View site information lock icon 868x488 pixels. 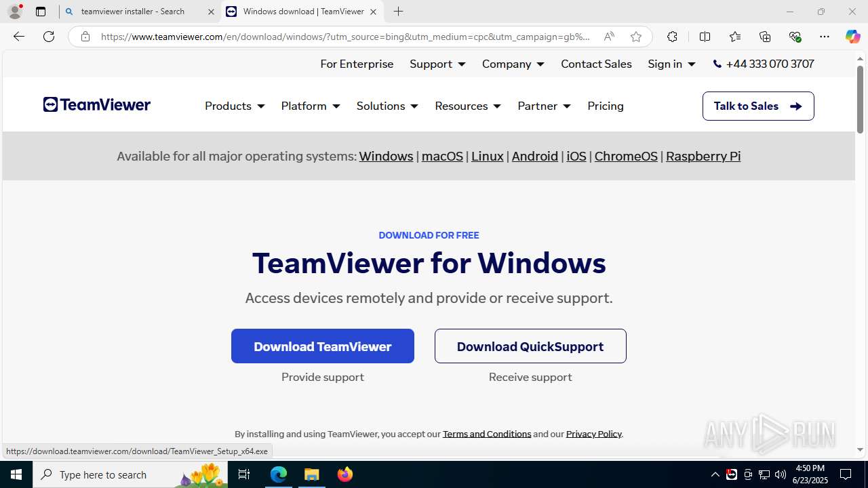coord(85,37)
